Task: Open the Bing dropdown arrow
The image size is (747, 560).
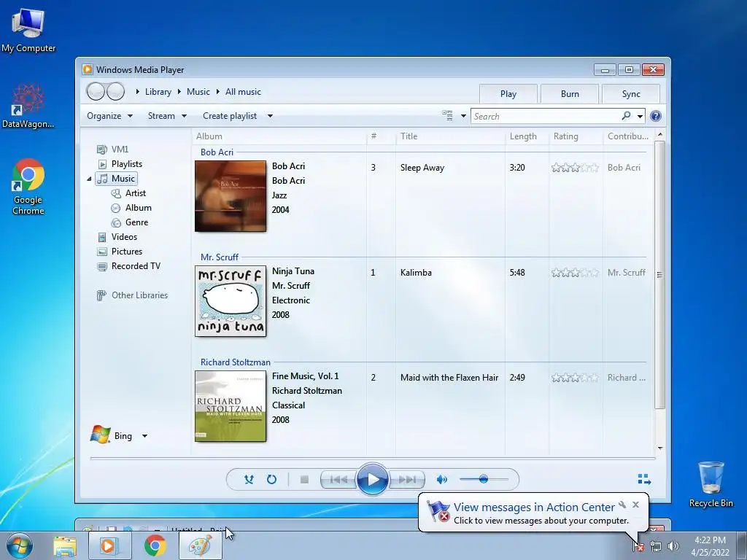Action: (x=145, y=436)
